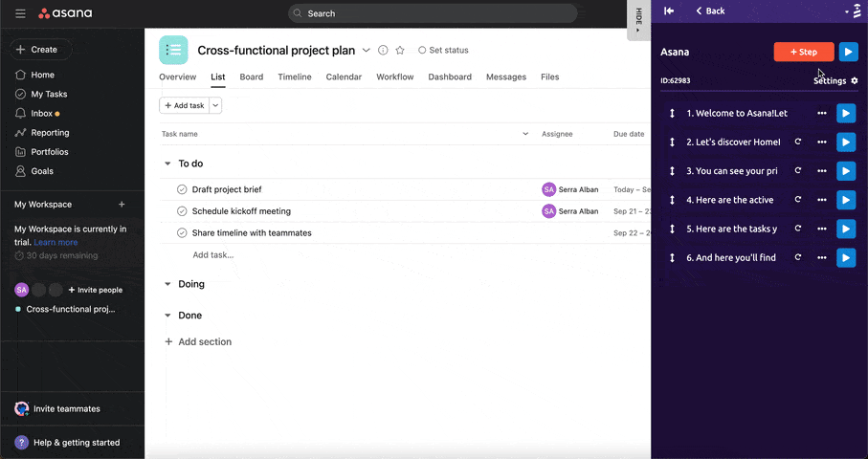Switch to the Dashboard tab
The height and width of the screenshot is (459, 868).
(x=450, y=76)
